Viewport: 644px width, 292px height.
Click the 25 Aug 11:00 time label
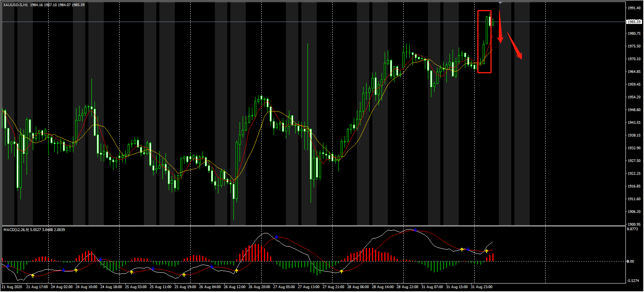(x=161, y=287)
